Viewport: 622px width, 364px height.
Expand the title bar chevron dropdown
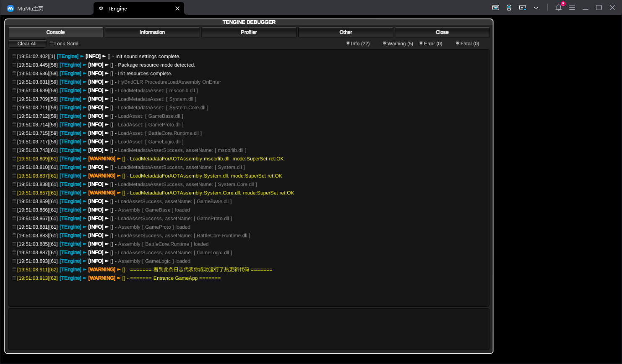click(536, 8)
